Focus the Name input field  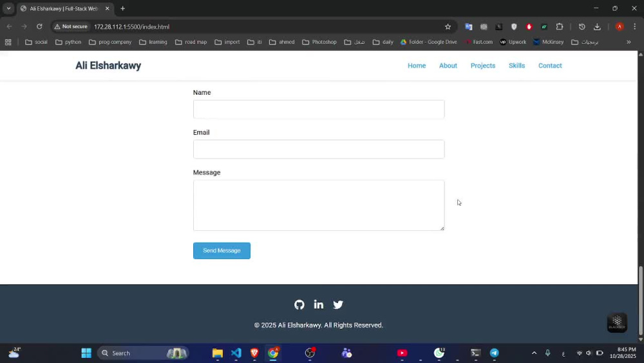tap(319, 110)
